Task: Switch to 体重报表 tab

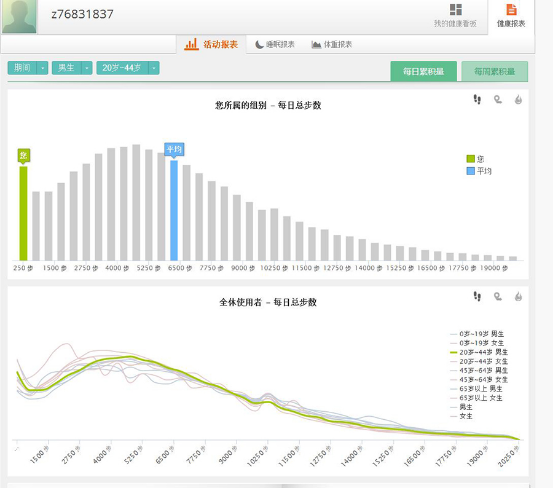Action: tap(331, 45)
